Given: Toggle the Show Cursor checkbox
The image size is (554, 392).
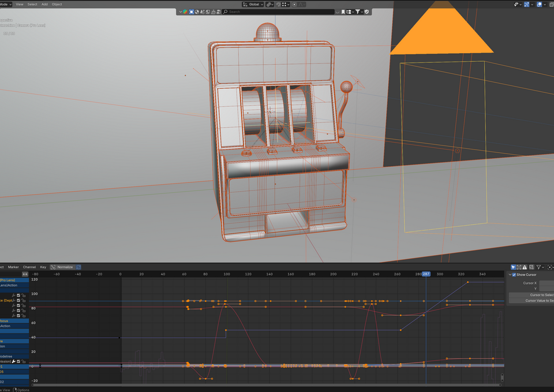Looking at the screenshot, I should tap(514, 275).
